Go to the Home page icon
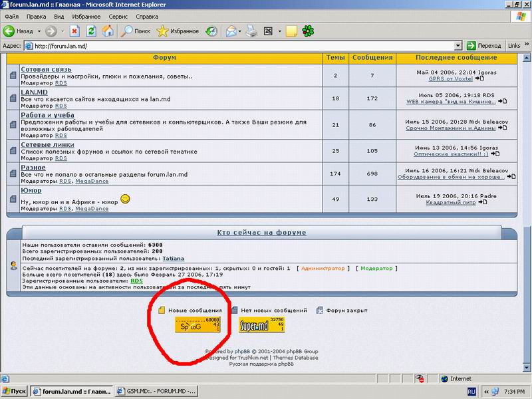This screenshot has height=399, width=532. (x=107, y=31)
